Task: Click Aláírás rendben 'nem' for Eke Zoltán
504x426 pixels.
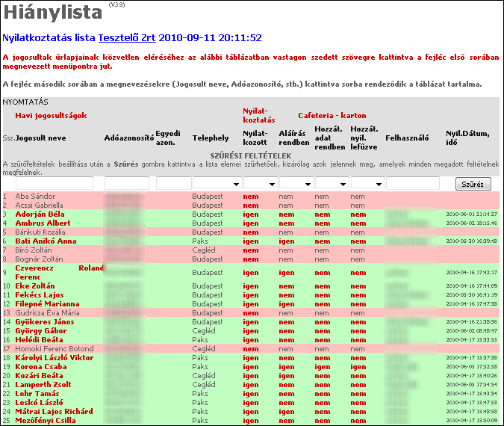Action: click(x=287, y=286)
